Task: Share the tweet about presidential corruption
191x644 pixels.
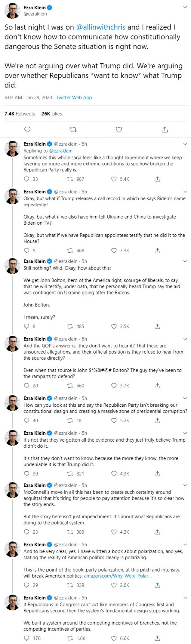Action: (x=157, y=421)
